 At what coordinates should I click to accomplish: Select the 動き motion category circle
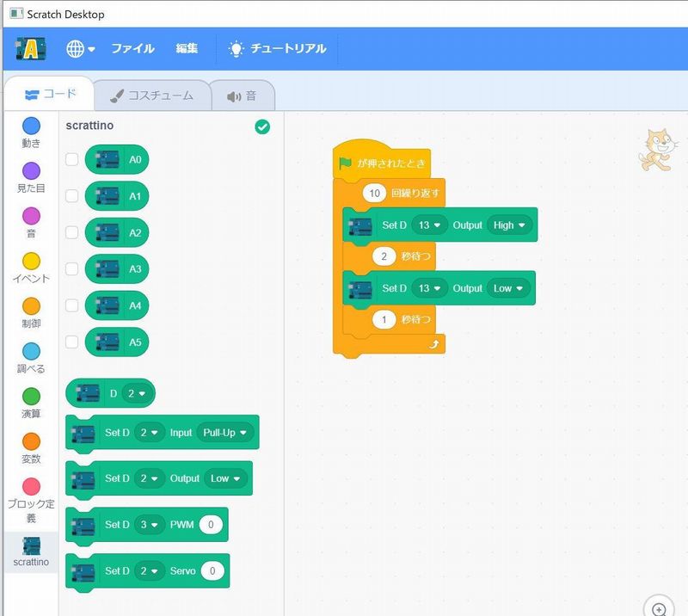pyautogui.click(x=31, y=127)
